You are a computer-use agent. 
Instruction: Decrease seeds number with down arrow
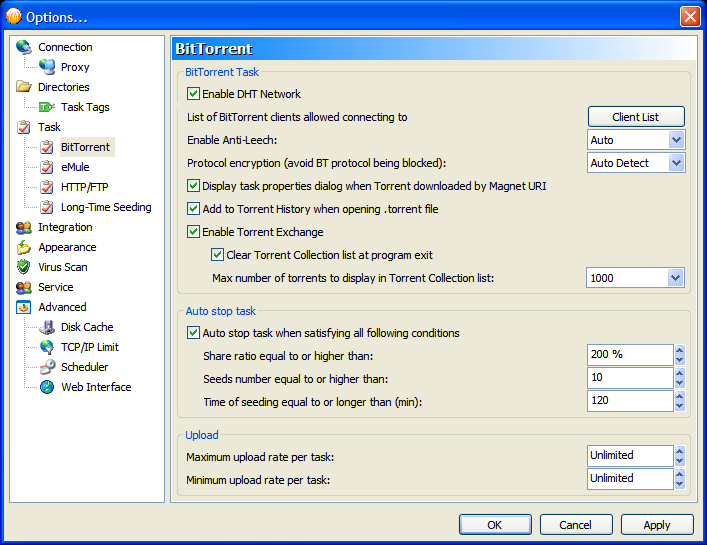679,383
